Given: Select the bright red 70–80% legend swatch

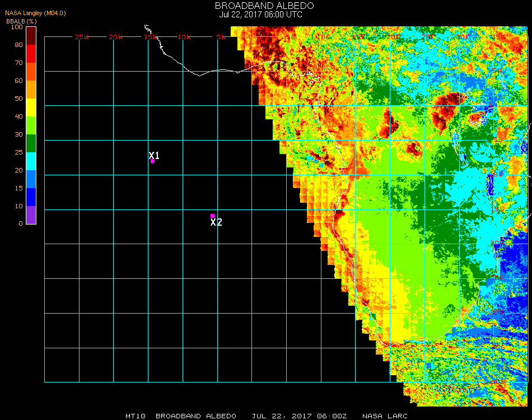Looking at the screenshot, I should pos(31,54).
